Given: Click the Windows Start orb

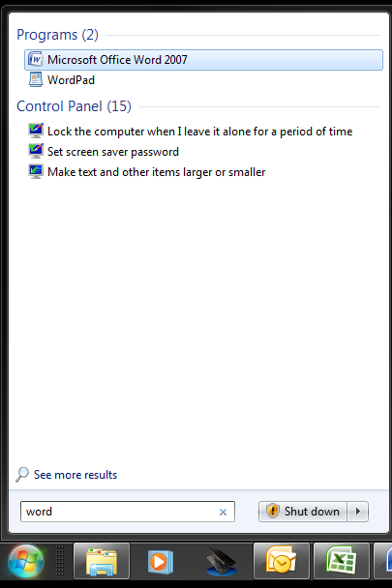Looking at the screenshot, I should [x=26, y=561].
